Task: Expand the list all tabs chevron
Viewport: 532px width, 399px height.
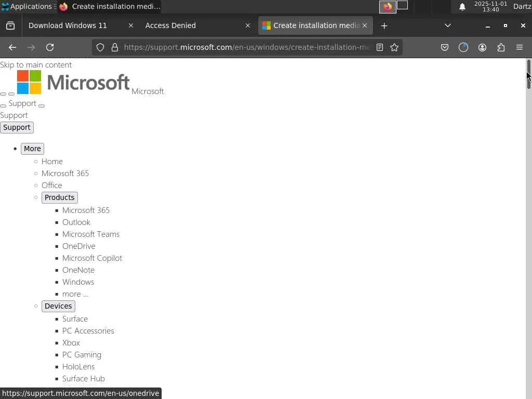Action: [x=448, y=26]
